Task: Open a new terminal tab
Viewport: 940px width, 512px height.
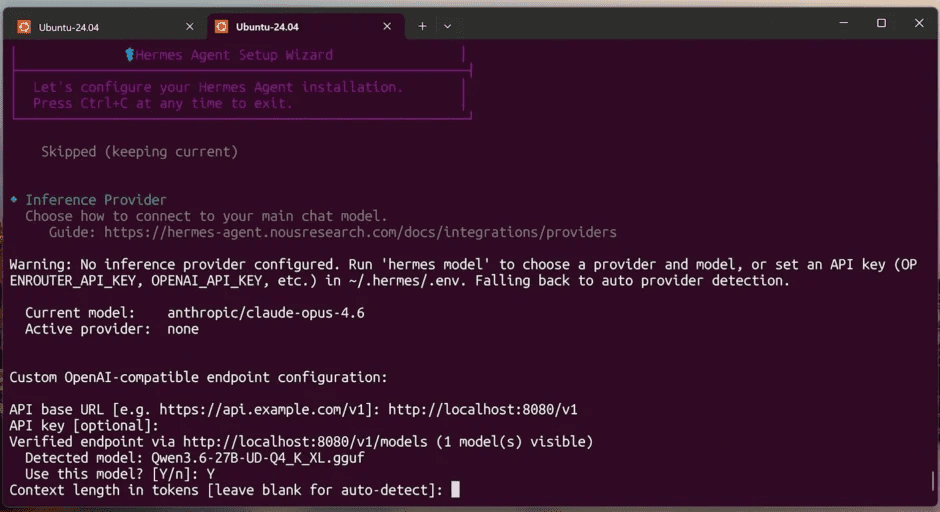Action: click(x=422, y=26)
